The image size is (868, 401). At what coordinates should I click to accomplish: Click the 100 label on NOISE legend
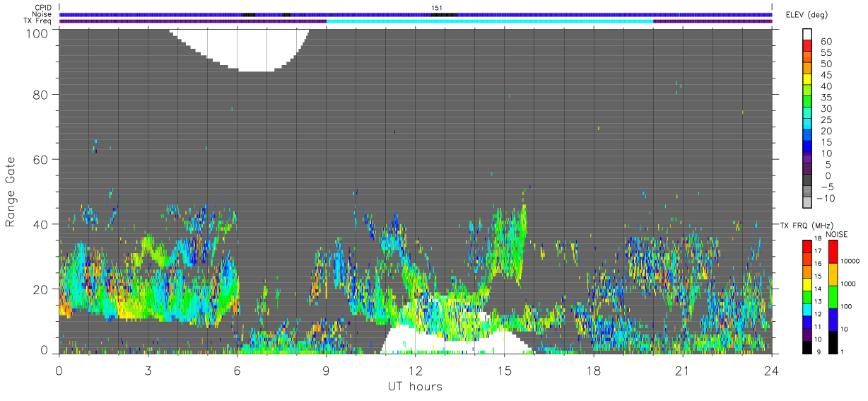(x=845, y=307)
